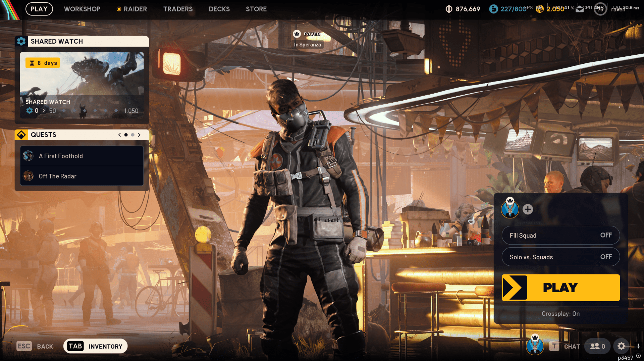Open the Workshop tab
Screen dimensions: 644x361
(82, 9)
